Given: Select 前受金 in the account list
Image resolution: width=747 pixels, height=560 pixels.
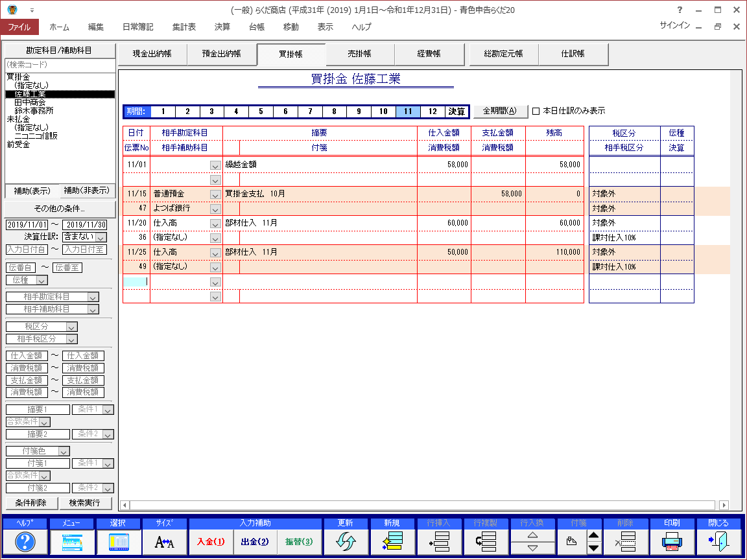Looking at the screenshot, I should pos(18,145).
